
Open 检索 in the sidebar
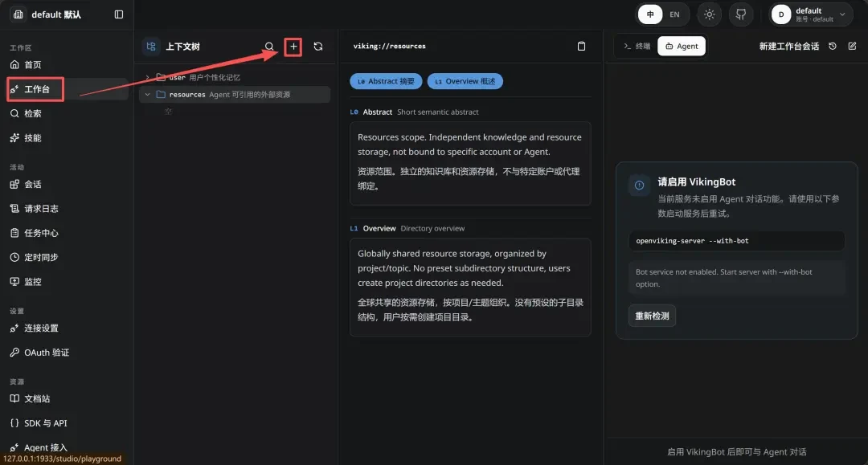(33, 113)
